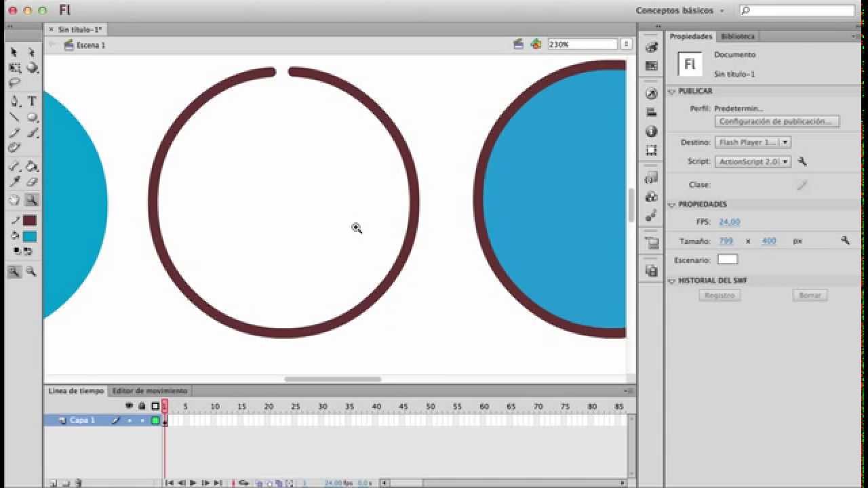The width and height of the screenshot is (868, 488).
Task: Collapse the PROPIEDADES section
Action: (x=672, y=204)
